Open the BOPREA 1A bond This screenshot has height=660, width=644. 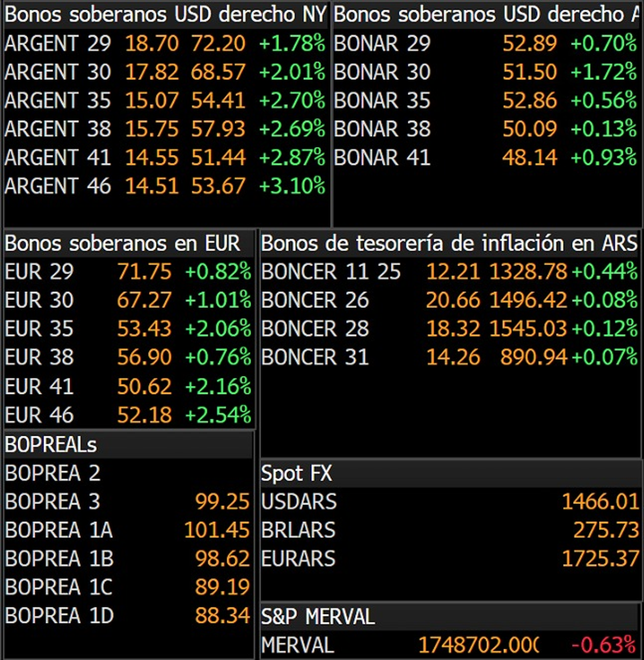tap(59, 530)
